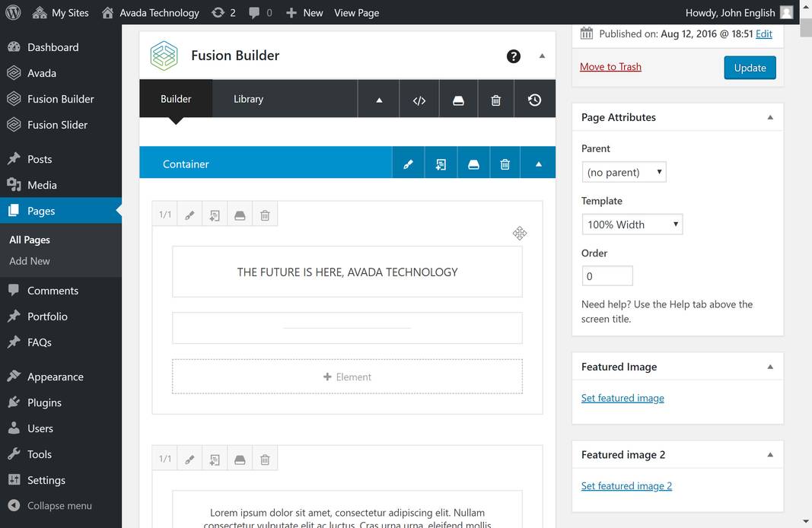Select THE FUTURE IS HERE title element

[x=347, y=272]
